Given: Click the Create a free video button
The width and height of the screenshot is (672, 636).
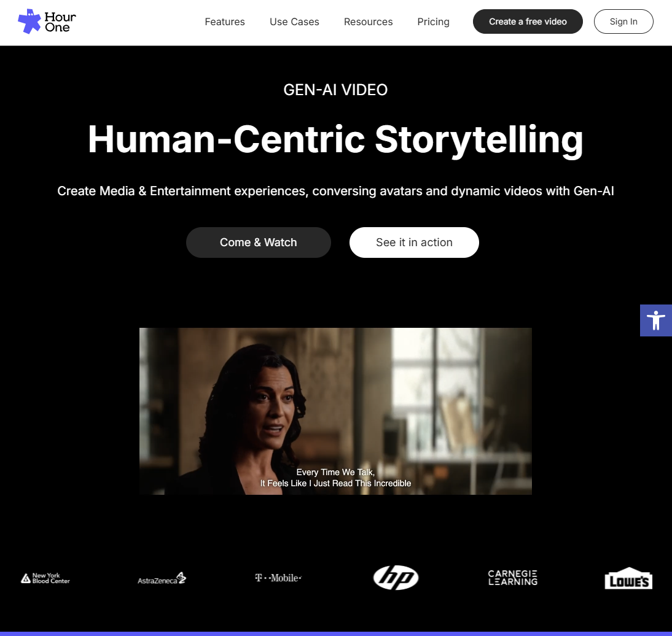Looking at the screenshot, I should (528, 21).
